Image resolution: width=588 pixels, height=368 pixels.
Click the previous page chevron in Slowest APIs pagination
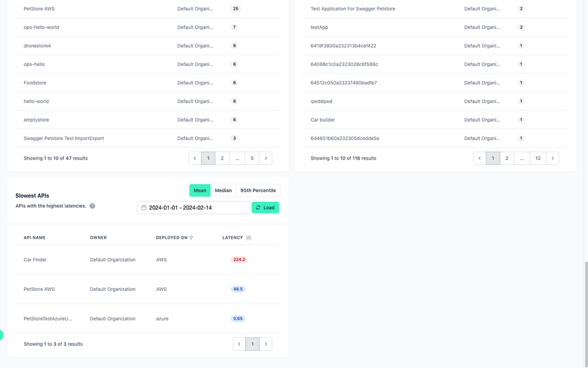[x=239, y=344]
